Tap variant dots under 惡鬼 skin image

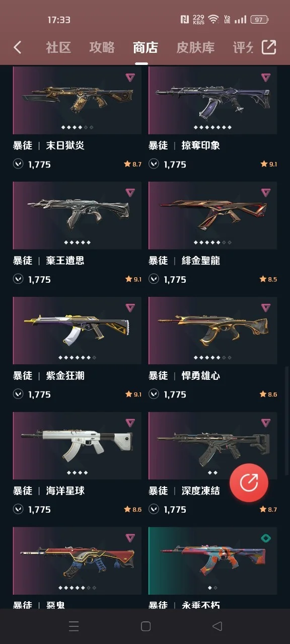pyautogui.click(x=77, y=588)
